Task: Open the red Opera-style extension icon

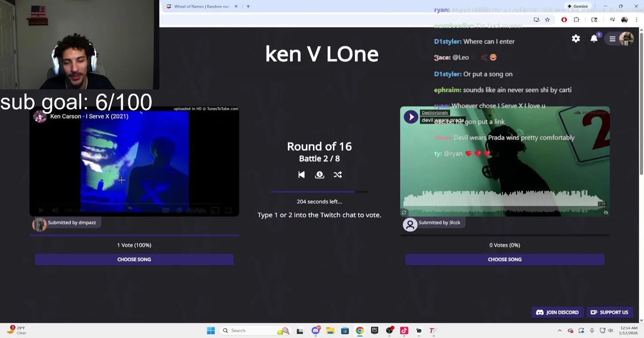Action: point(564,20)
